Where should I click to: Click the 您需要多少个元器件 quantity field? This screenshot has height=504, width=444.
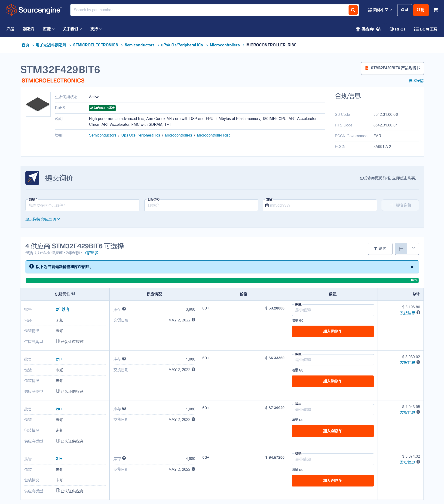coord(82,205)
